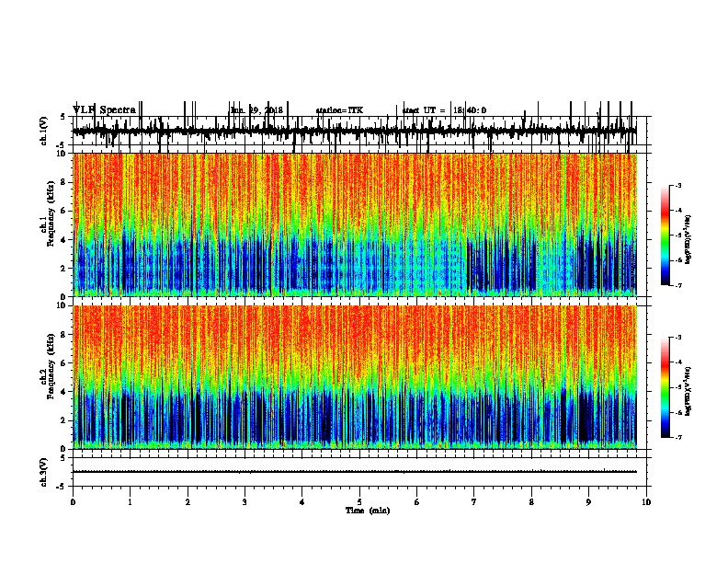Click the '6' kHz tick of ch.1 spectrogram
728x563 pixels.
click(64, 212)
